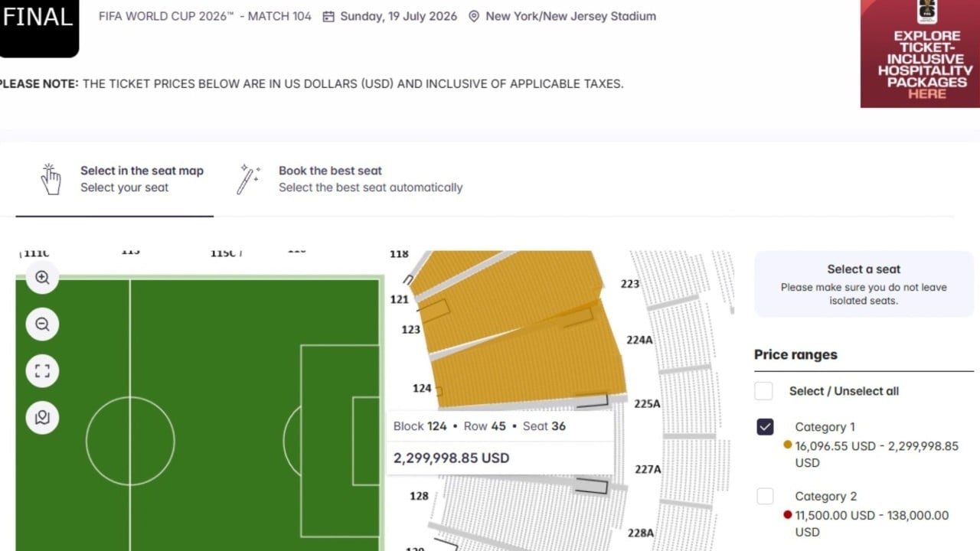980x551 pixels.
Task: Uncheck the Category 1 price range
Action: click(765, 427)
